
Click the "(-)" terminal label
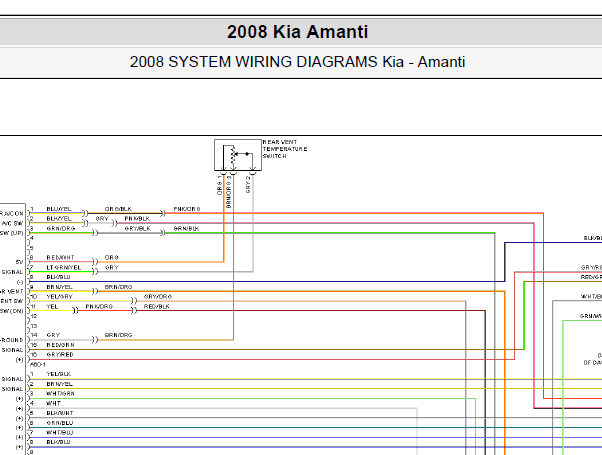pos(20,282)
